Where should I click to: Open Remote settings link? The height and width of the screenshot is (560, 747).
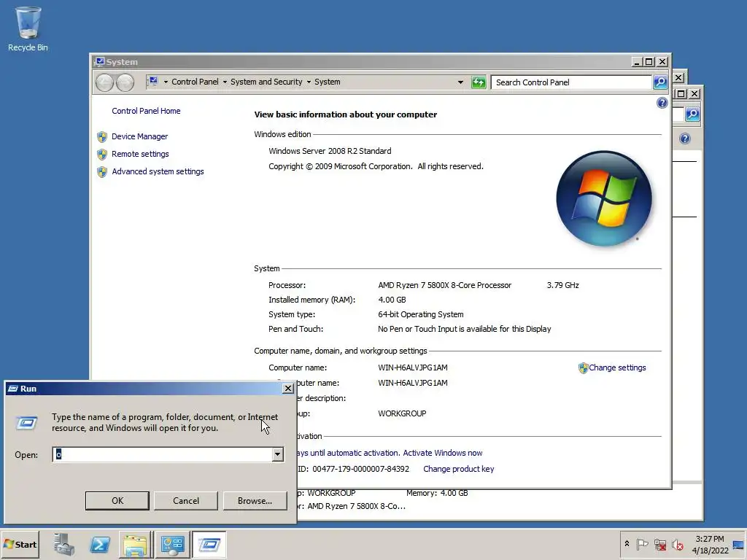coord(140,155)
